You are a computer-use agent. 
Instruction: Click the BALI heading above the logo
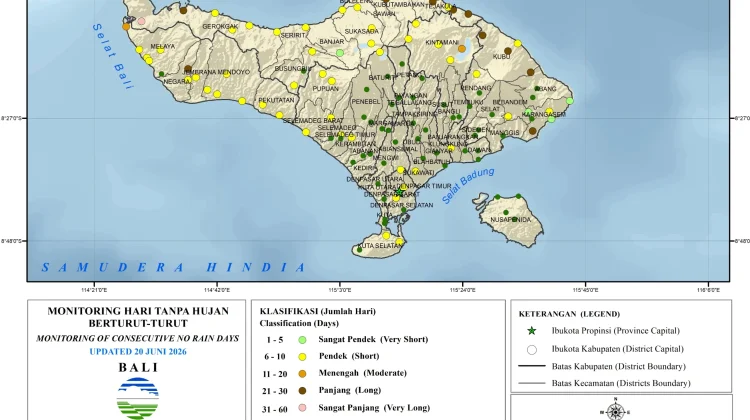[138, 368]
